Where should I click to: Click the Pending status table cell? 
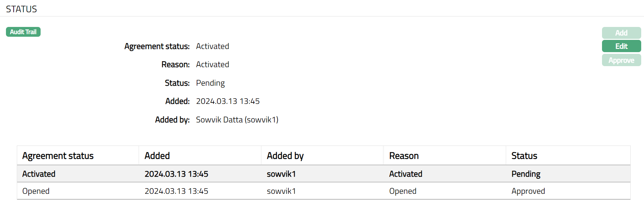tap(526, 174)
